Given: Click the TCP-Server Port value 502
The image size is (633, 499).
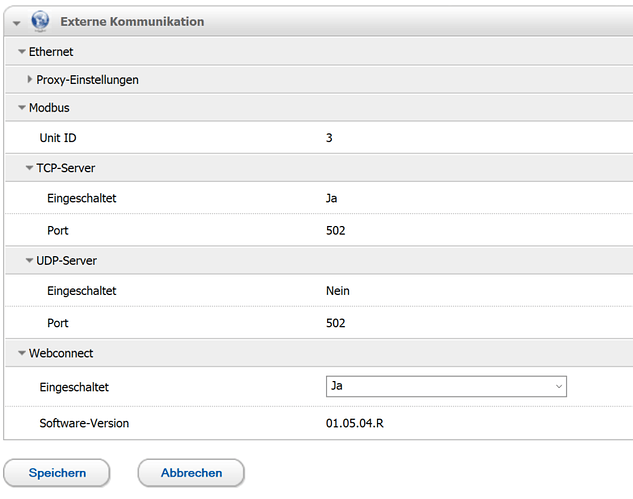Looking at the screenshot, I should pyautogui.click(x=335, y=231).
